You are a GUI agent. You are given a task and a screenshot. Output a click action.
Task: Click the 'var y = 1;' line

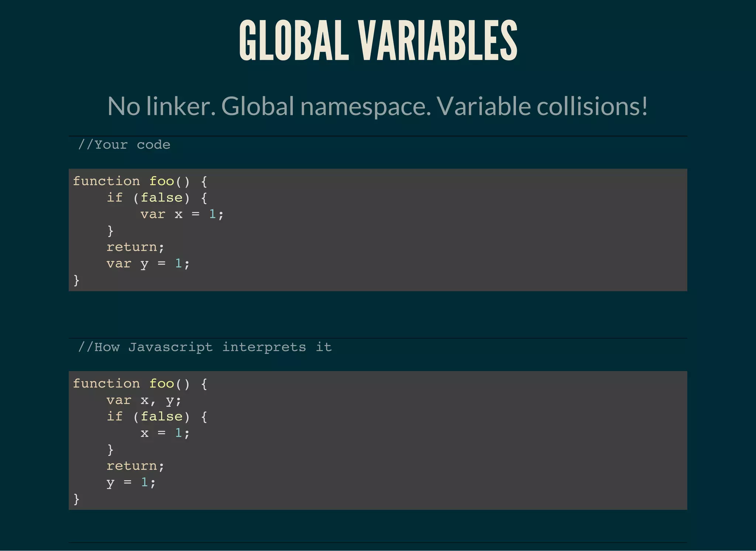click(x=148, y=264)
